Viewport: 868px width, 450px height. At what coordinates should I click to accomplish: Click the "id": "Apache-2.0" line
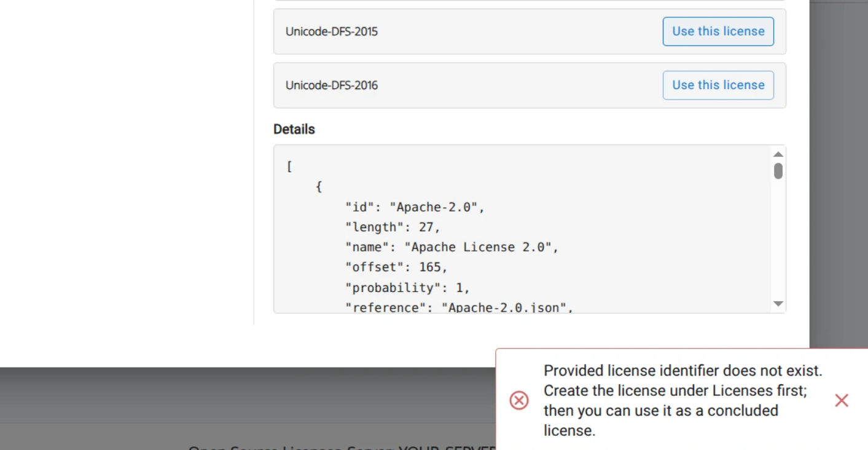415,207
